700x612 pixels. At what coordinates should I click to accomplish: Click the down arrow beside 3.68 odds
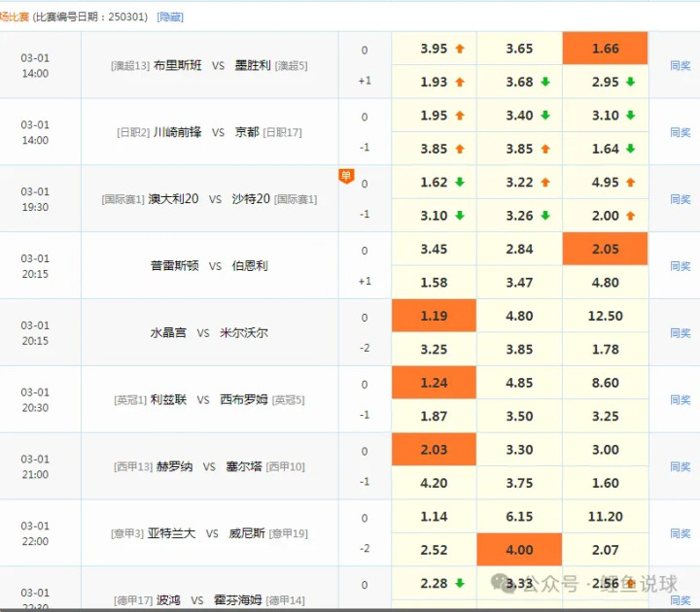[x=544, y=83]
